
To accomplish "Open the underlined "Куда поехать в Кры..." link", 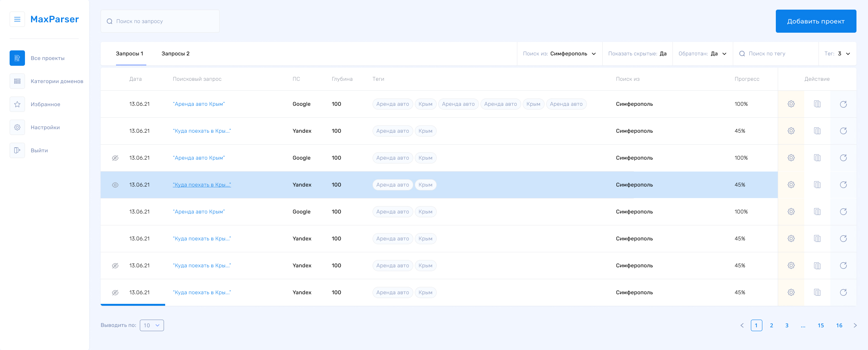I will tap(202, 185).
